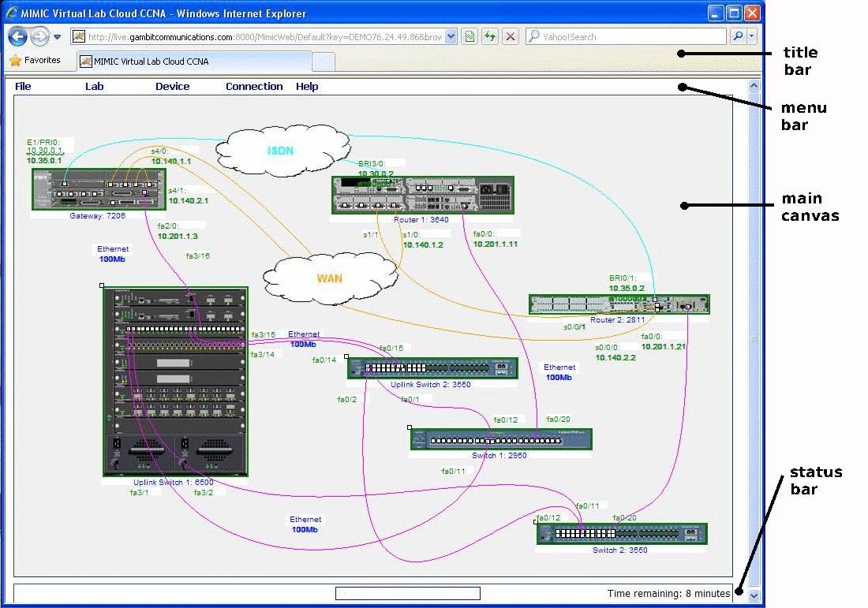Open the Connection menu
Viewport: 868px width, 608px height.
pos(254,87)
